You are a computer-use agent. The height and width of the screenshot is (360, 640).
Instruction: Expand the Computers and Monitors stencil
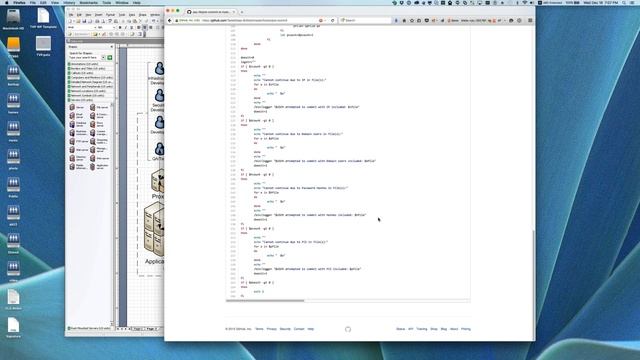point(91,78)
